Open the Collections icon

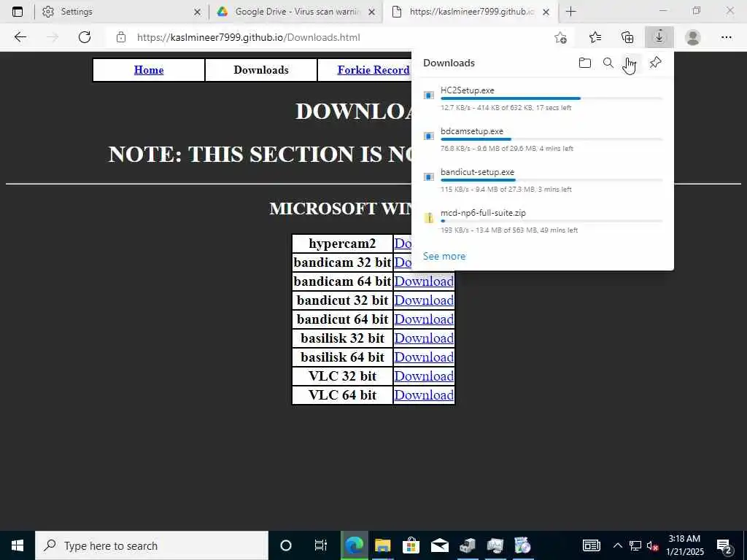click(x=627, y=37)
